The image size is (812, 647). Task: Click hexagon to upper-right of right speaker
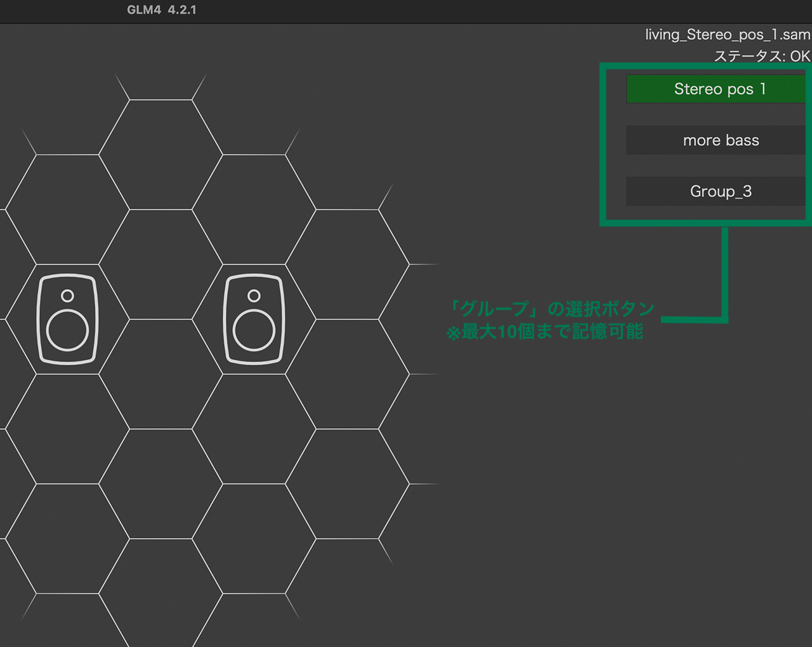(x=347, y=265)
